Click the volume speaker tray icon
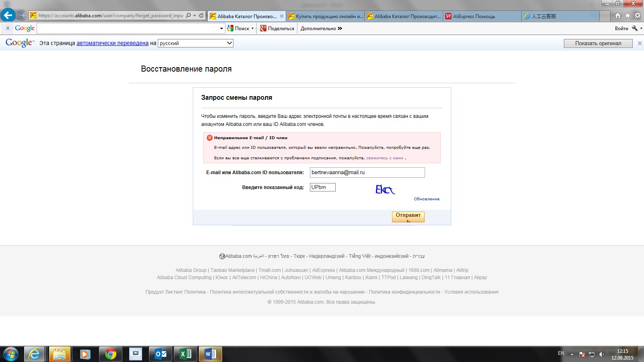The image size is (644, 362). click(601, 354)
